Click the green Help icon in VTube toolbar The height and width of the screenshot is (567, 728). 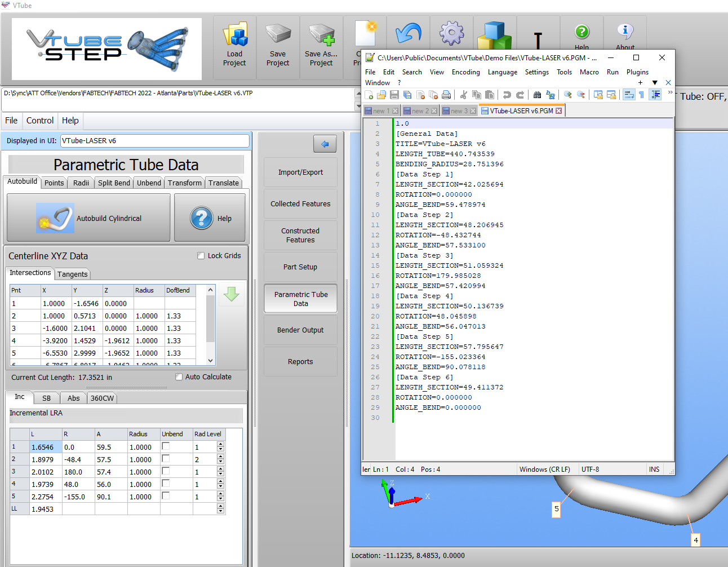point(582,32)
